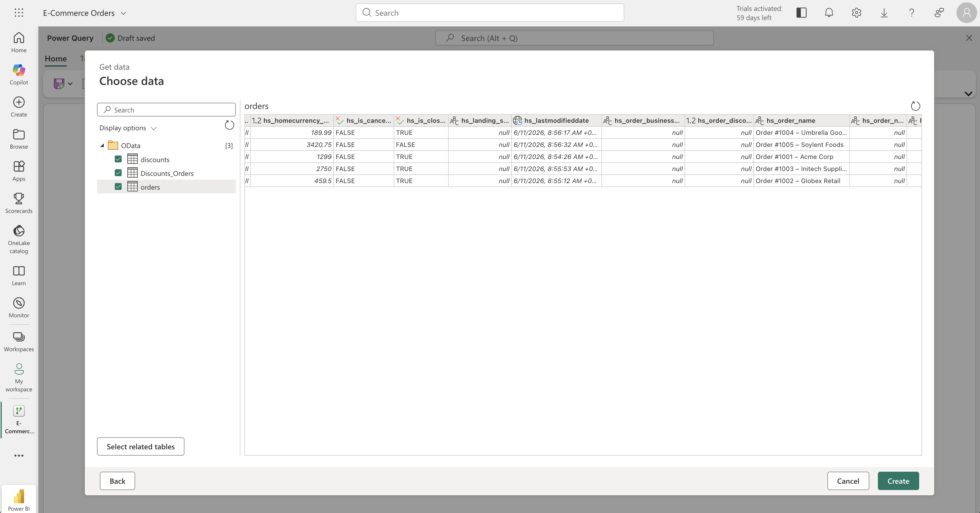Screen dimensions: 980x513
Task: Collapse the OData folder node
Action: click(x=102, y=145)
